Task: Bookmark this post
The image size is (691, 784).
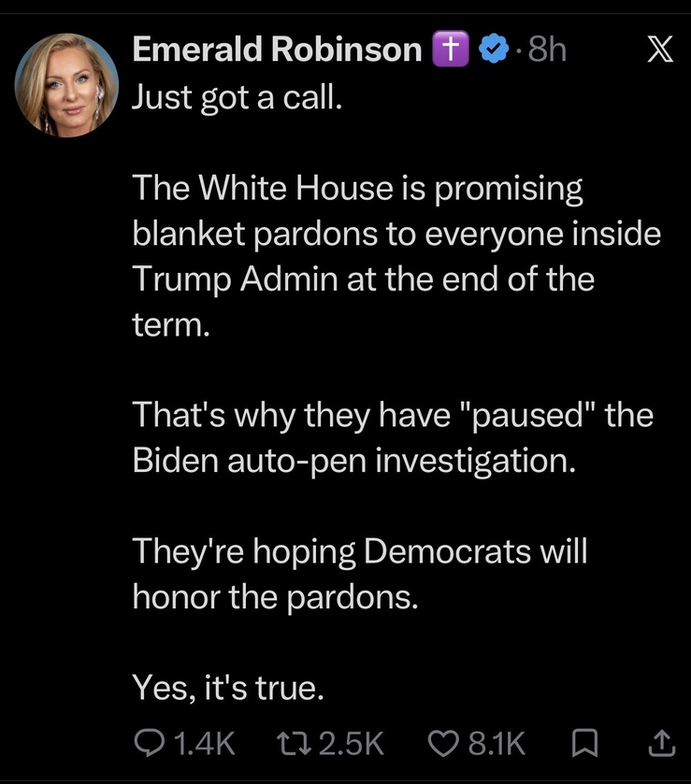Action: click(x=584, y=743)
